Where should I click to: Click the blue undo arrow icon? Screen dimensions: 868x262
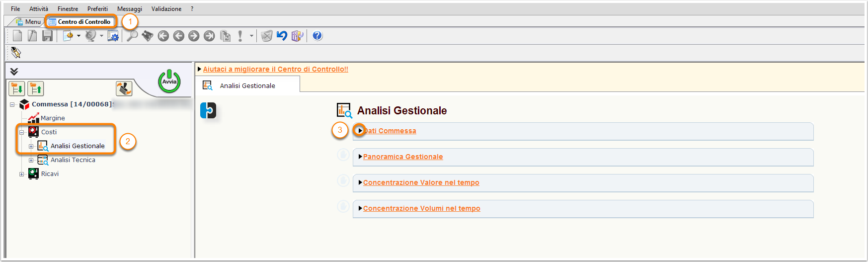tap(282, 36)
